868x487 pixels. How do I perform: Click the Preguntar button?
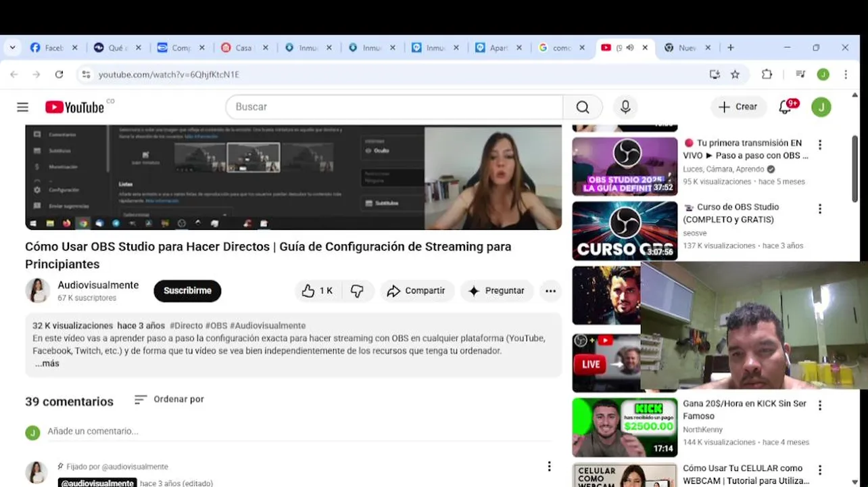497,291
